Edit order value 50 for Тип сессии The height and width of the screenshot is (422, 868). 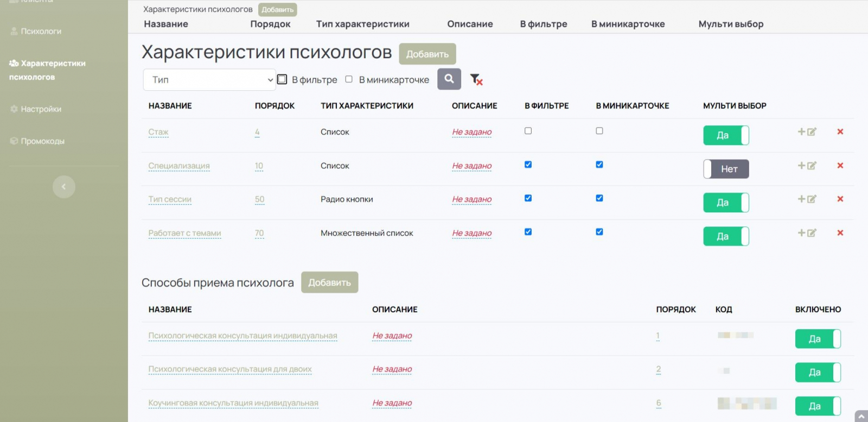coord(260,199)
